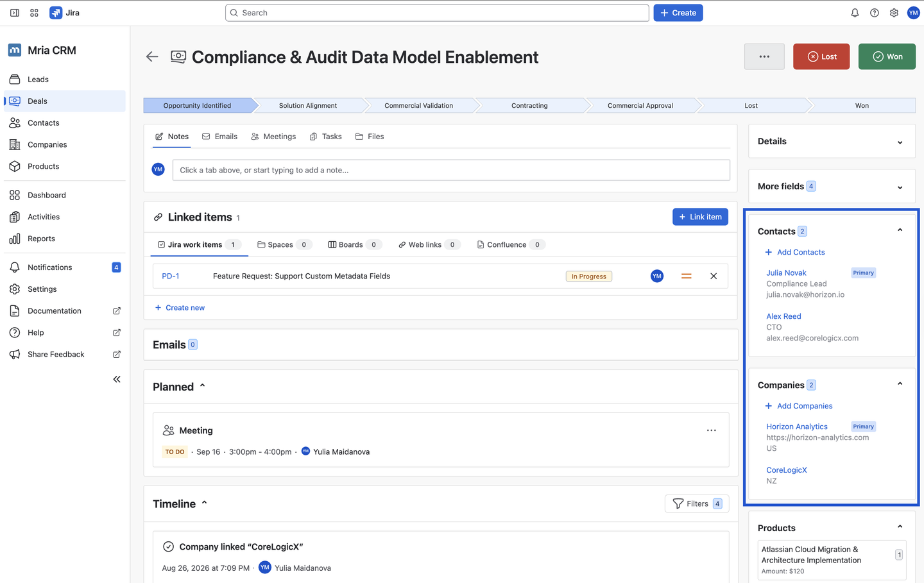
Task: Open Companies in the sidebar
Action: point(65,145)
